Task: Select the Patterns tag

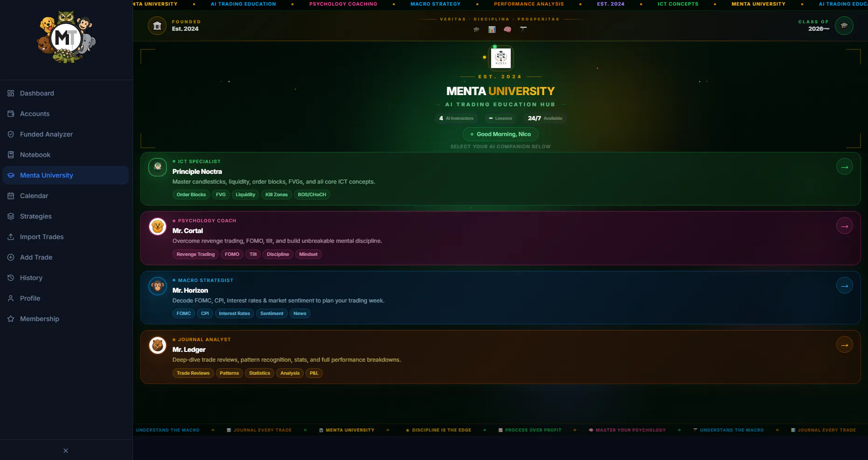Action: click(x=229, y=373)
